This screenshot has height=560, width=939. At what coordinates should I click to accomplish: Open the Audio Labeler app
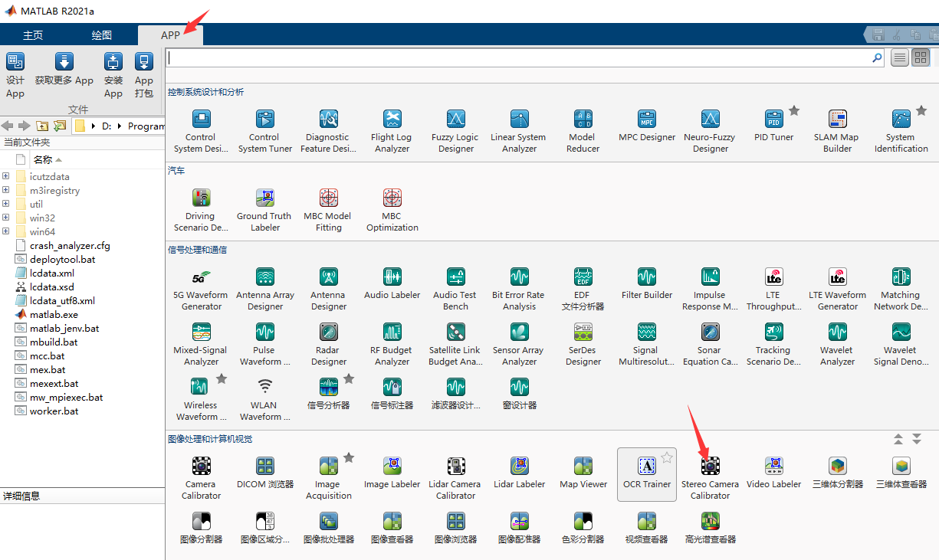pyautogui.click(x=392, y=283)
